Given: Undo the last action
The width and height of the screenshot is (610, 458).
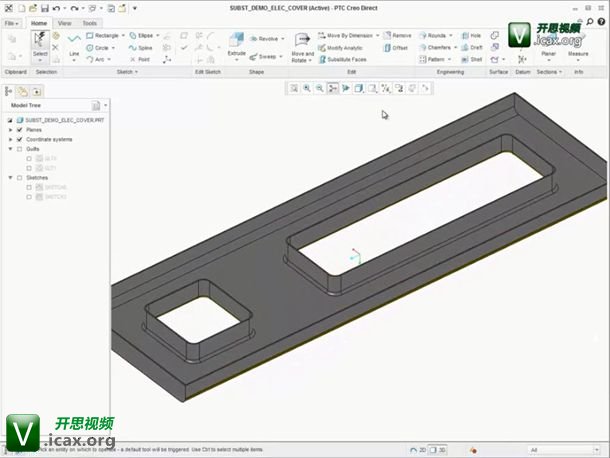Looking at the screenshot, I should [x=56, y=8].
